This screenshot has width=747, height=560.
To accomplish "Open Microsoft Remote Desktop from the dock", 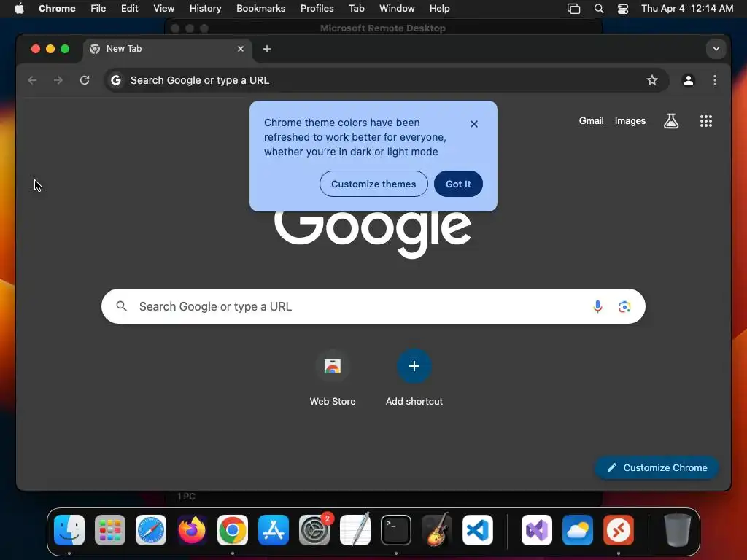I will click(619, 530).
